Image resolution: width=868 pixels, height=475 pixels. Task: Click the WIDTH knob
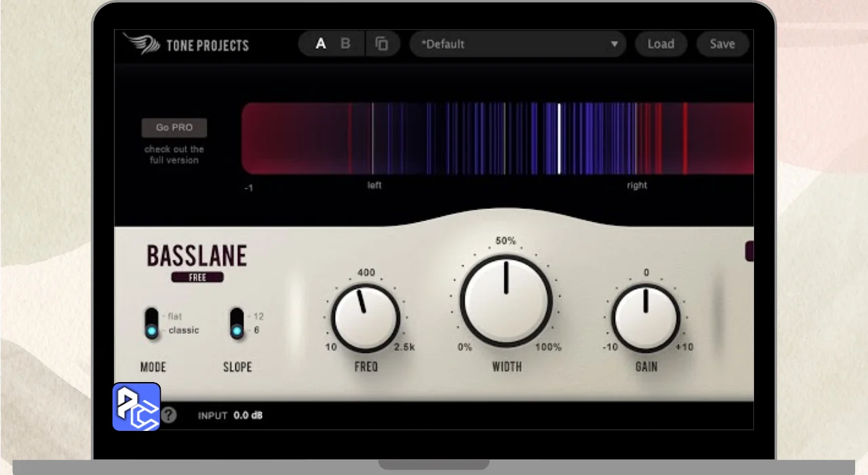[x=506, y=301]
